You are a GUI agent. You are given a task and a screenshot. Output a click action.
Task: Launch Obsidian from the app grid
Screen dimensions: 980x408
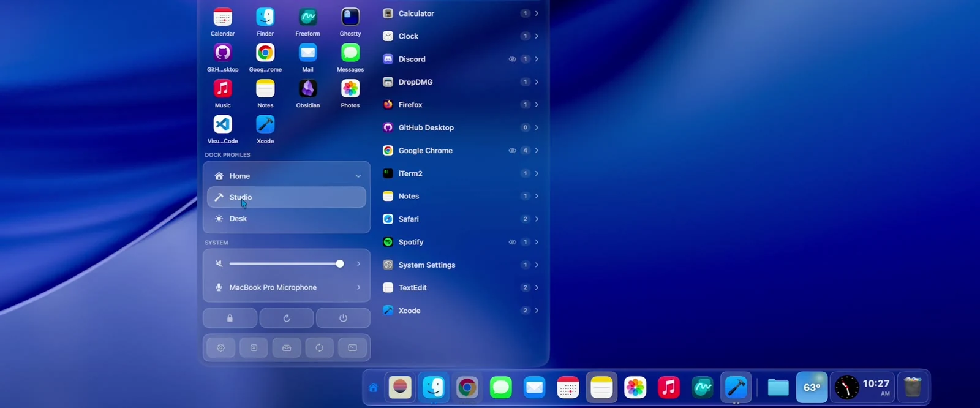pos(307,89)
